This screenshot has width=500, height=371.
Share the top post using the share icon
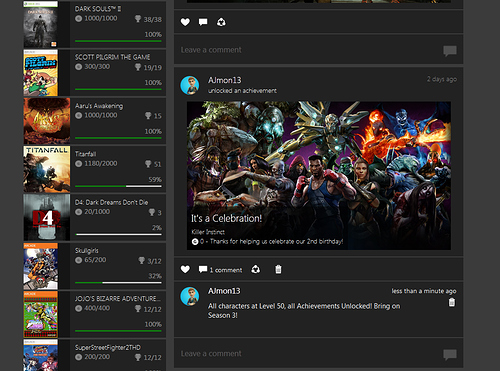coord(221,22)
